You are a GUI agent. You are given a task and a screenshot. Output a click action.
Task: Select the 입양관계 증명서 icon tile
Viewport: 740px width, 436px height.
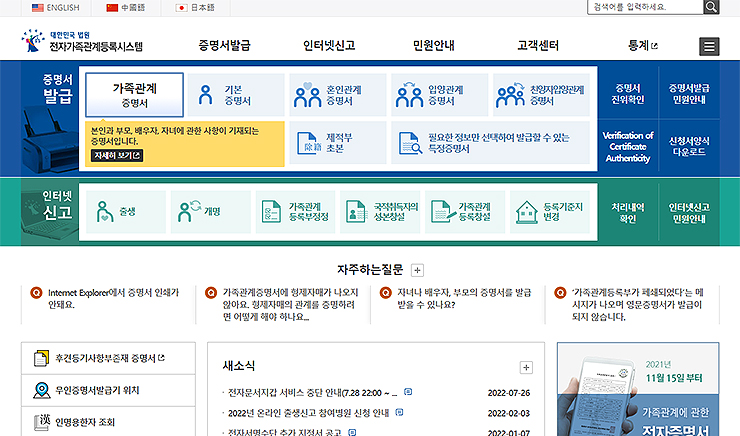(439, 95)
